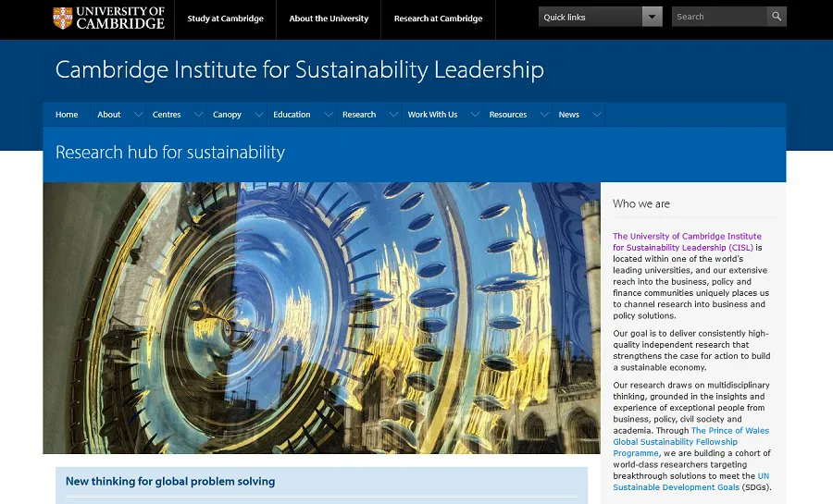This screenshot has width=833, height=504.
Task: Expand the Resources submenu chevron
Action: 544,115
